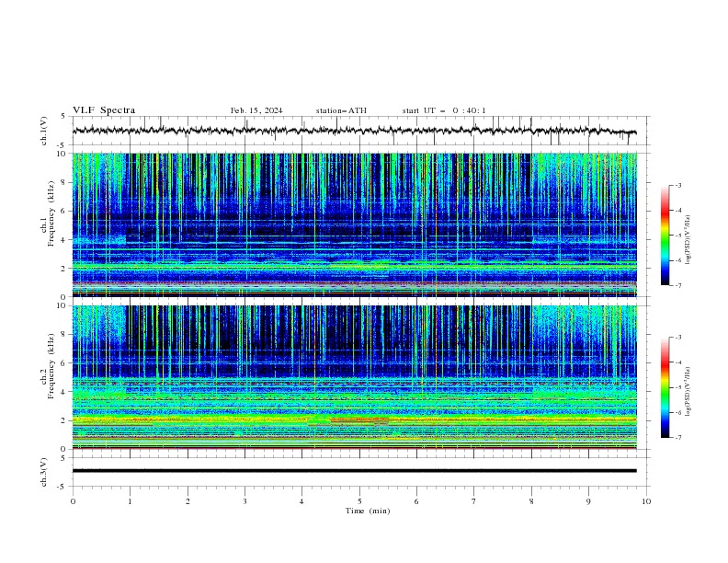
Task: Click the "VLF Spectra" plot title
Action: click(104, 110)
